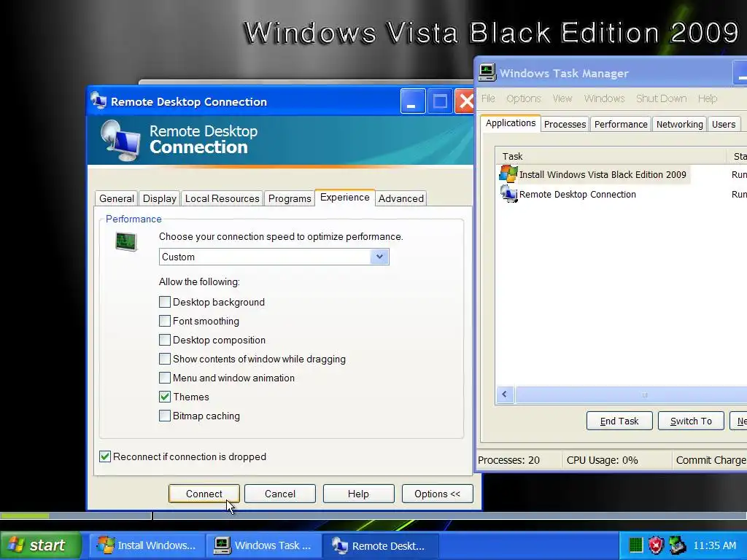The width and height of the screenshot is (747, 560).
Task: Select 'Remote Desktop Connection' task row text
Action: pyautogui.click(x=578, y=194)
